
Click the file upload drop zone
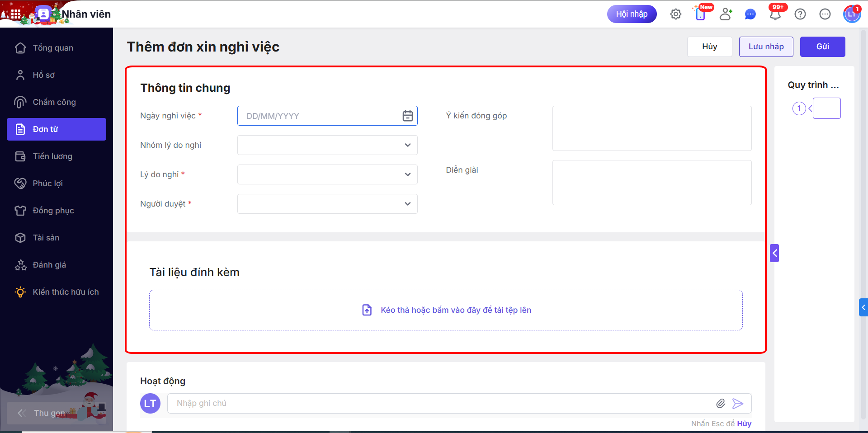coord(446,310)
